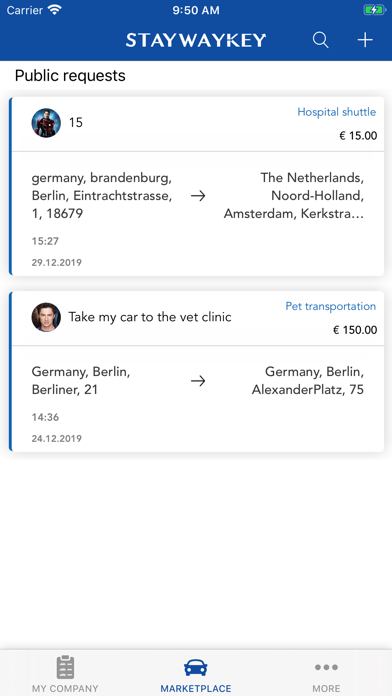Click the Hospital shuttle category link
392x696 pixels.
pos(337,112)
